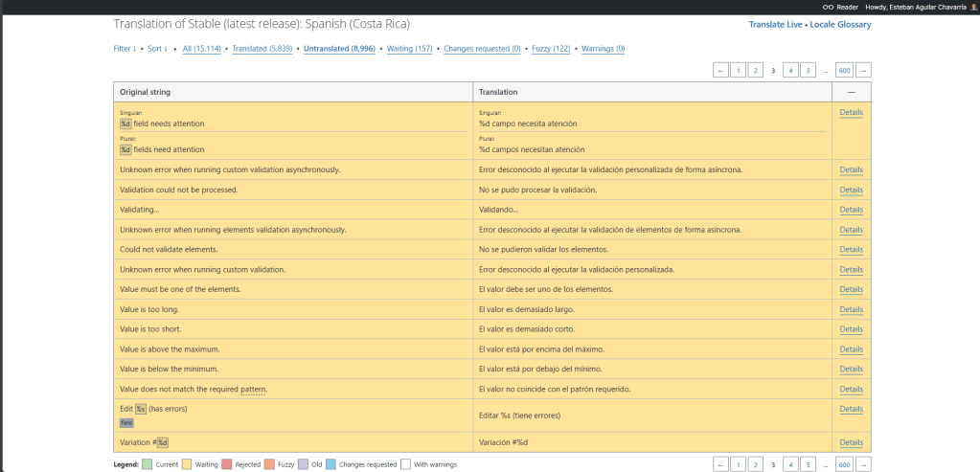This screenshot has height=472, width=980.
Task: Go to page 600 in top pagination
Action: (x=844, y=71)
